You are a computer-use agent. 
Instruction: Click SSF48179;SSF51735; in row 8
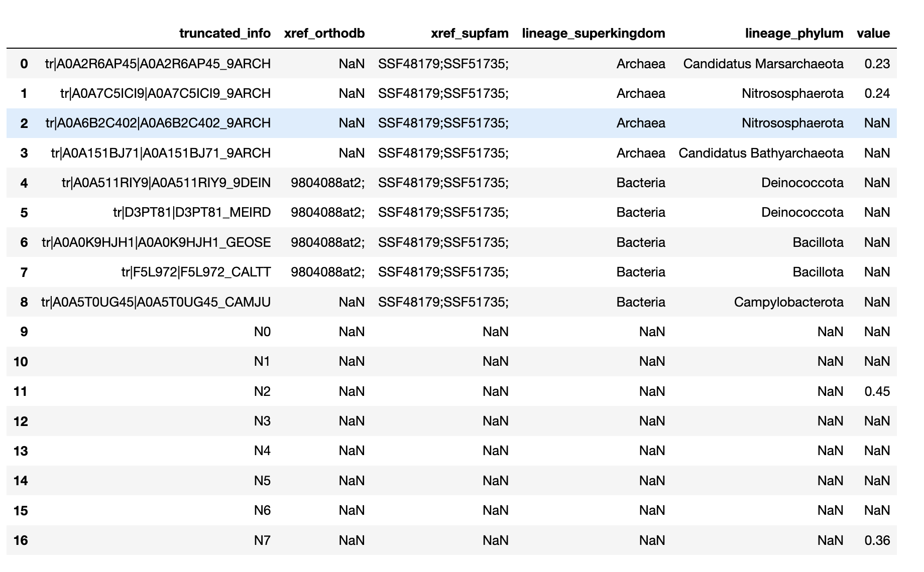coord(443,302)
